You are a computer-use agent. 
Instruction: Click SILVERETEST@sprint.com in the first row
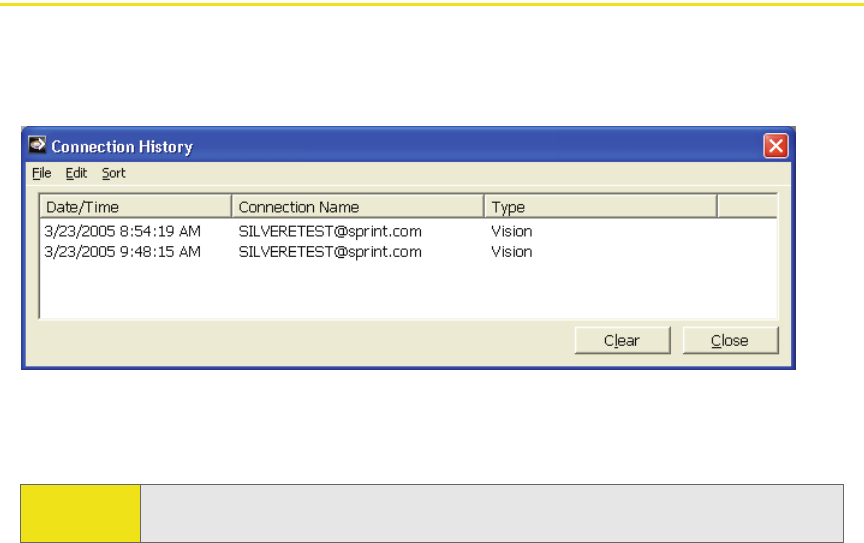(x=330, y=232)
